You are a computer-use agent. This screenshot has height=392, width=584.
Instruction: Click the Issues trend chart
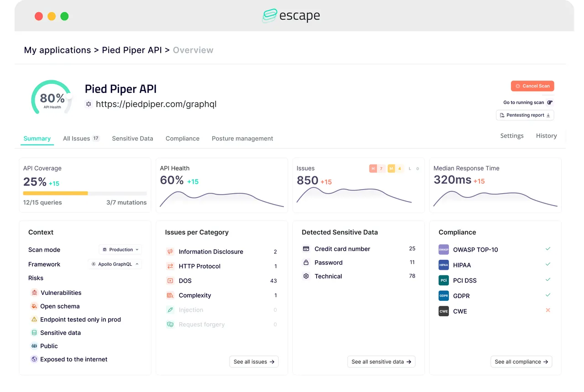tap(354, 196)
